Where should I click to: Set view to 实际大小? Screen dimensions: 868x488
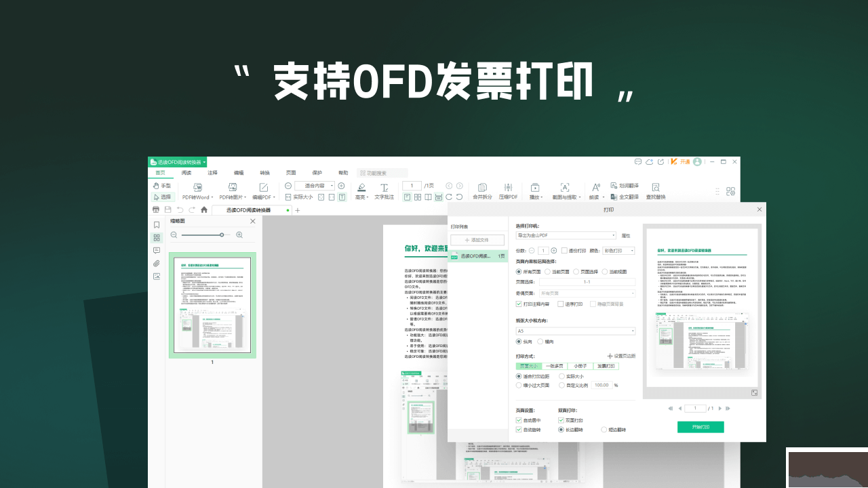[299, 197]
